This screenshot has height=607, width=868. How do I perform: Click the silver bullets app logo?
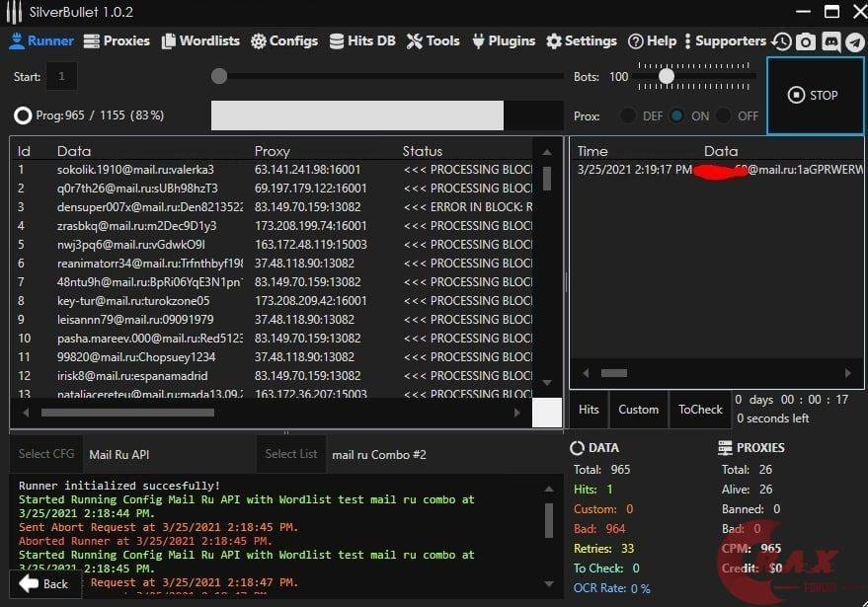tap(14, 12)
